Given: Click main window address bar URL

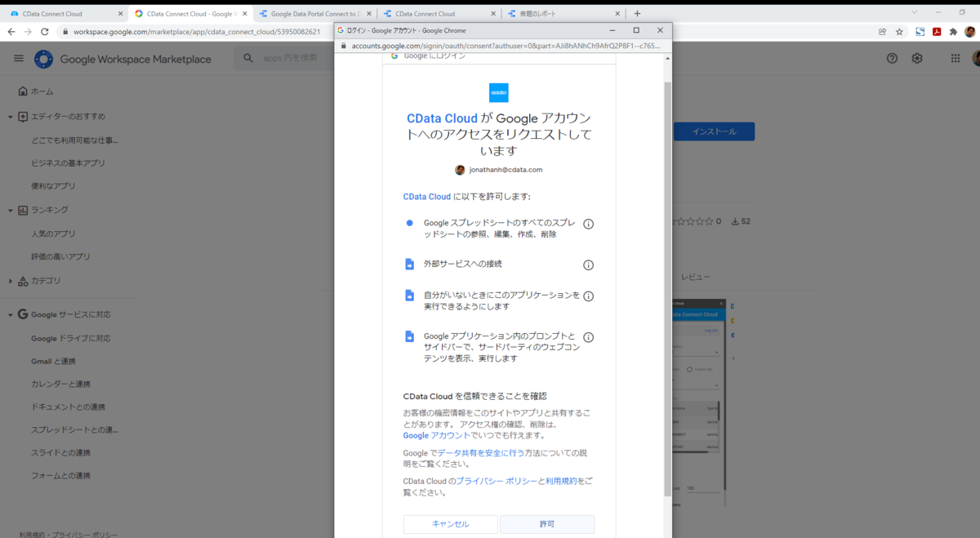Looking at the screenshot, I should (x=196, y=32).
